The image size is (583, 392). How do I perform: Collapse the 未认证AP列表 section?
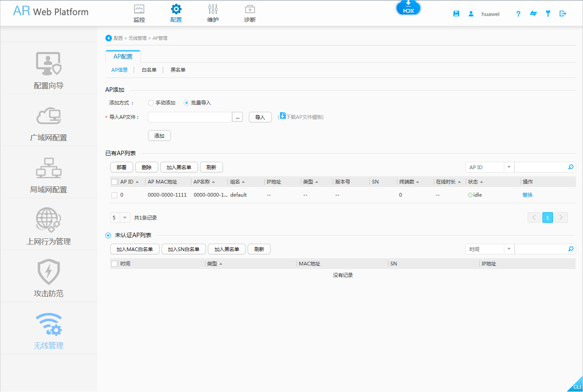tap(108, 235)
